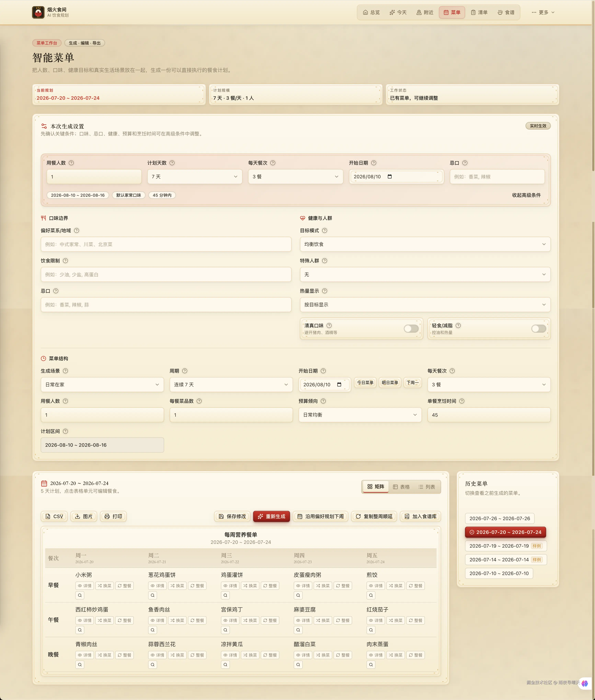The height and width of the screenshot is (700, 595).
Task: Click the help icon next to 预算倾向
Action: [x=323, y=401]
